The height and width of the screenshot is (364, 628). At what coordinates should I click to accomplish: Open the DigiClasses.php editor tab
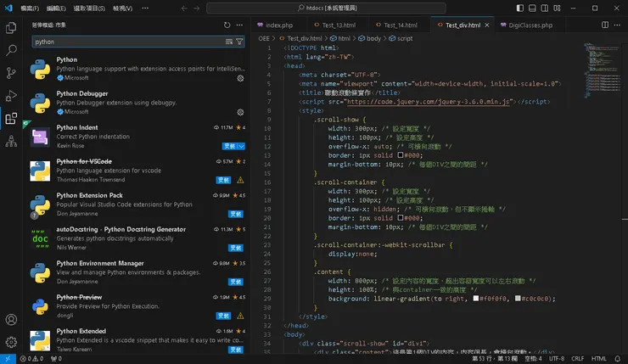530,25
